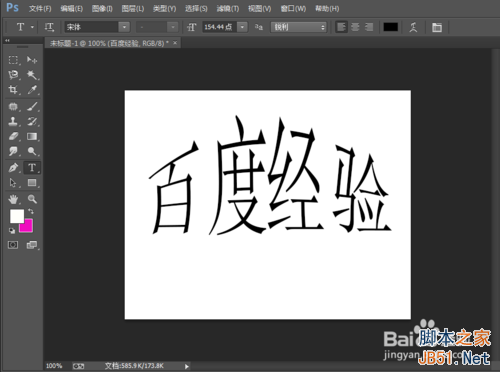The width and height of the screenshot is (500, 372).
Task: Click the font size field showing 154.44
Action: pyautogui.click(x=220, y=27)
